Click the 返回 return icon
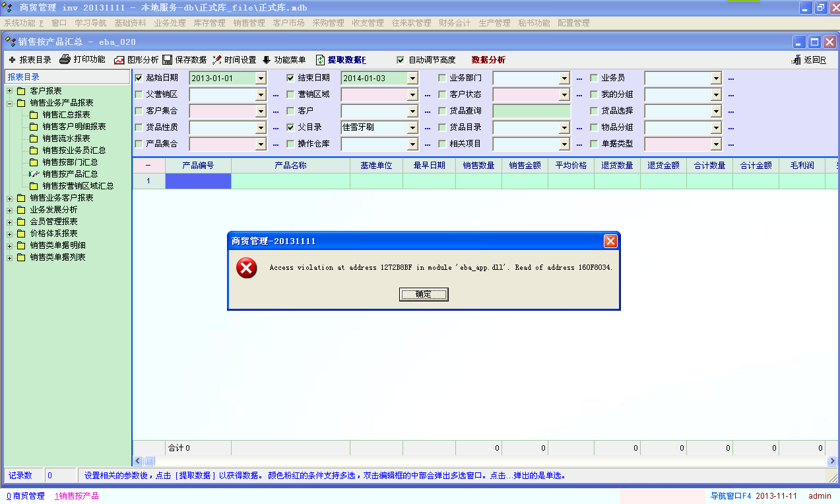This screenshot has width=840, height=504. pyautogui.click(x=796, y=60)
